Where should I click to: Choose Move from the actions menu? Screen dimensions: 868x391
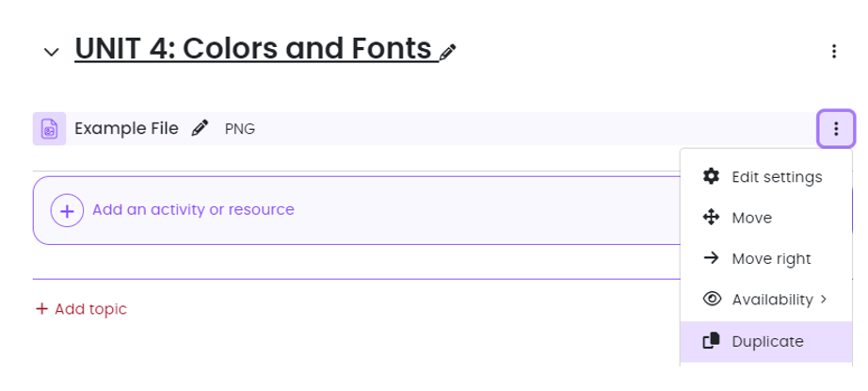pos(751,218)
